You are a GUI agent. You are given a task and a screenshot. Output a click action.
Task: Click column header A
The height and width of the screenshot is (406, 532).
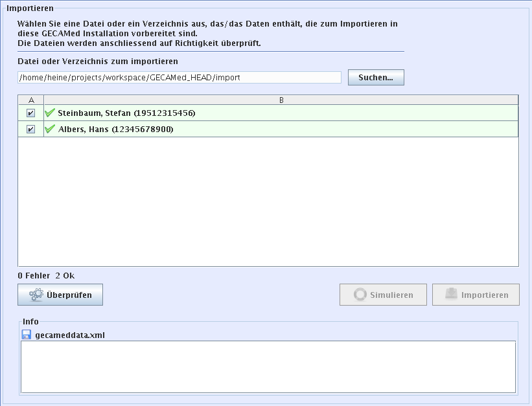pos(31,100)
